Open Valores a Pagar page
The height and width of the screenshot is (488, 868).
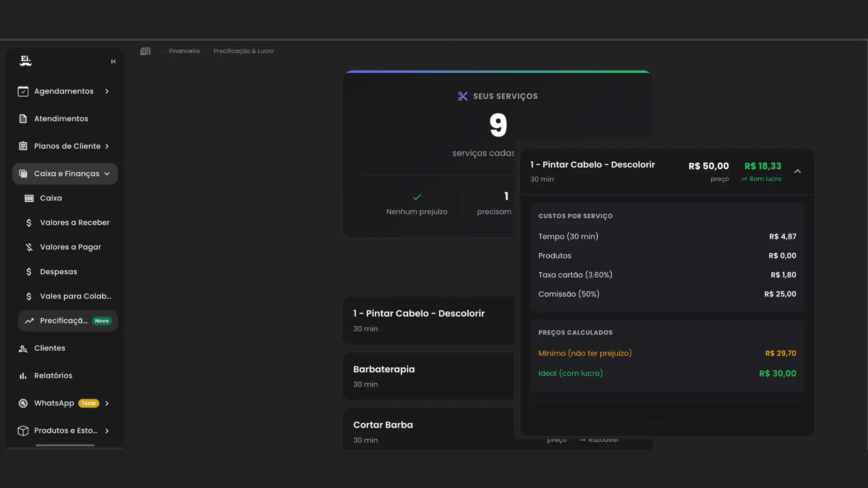point(70,247)
